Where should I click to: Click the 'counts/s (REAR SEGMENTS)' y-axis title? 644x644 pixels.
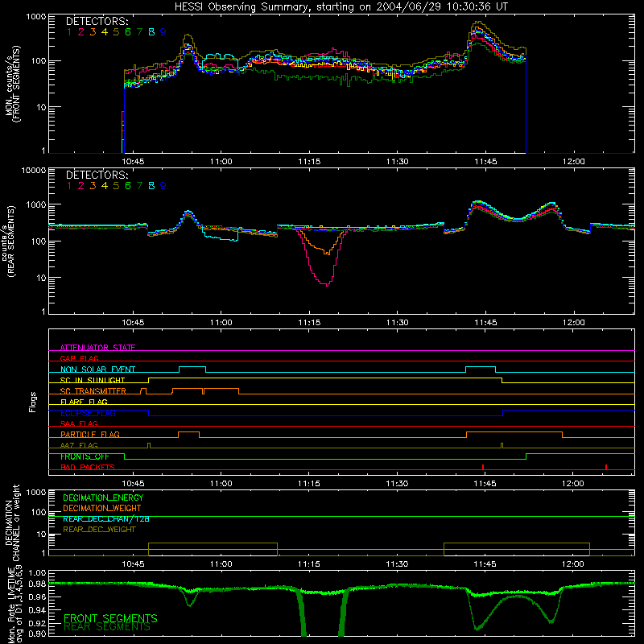click(8, 242)
